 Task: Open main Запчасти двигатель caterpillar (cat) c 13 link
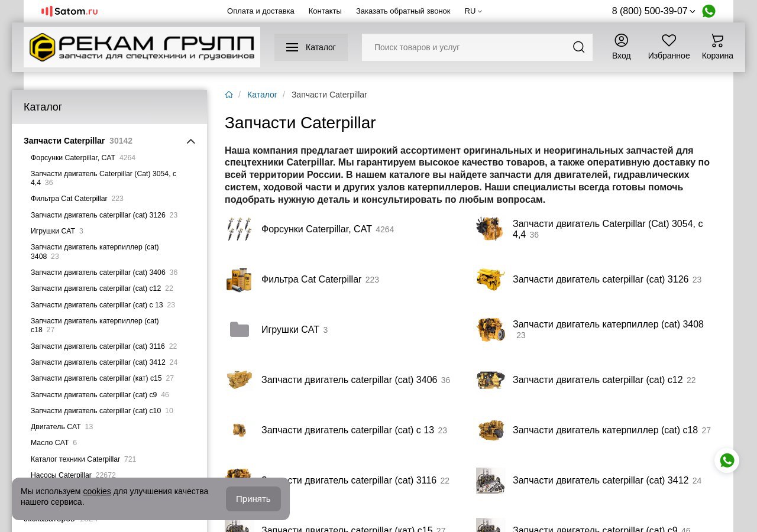point(348,430)
